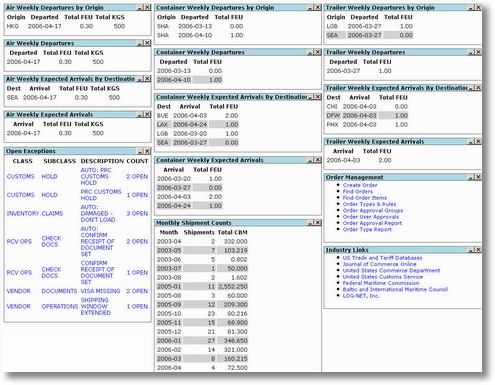Open the LOG-NET, Inc. link
The height and width of the screenshot is (385, 495).
[x=361, y=296]
